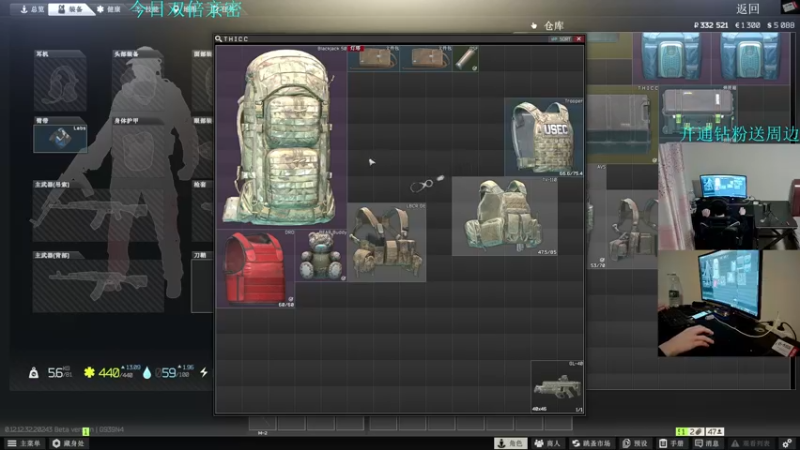Click the primary weapon back slot

pos(98,285)
